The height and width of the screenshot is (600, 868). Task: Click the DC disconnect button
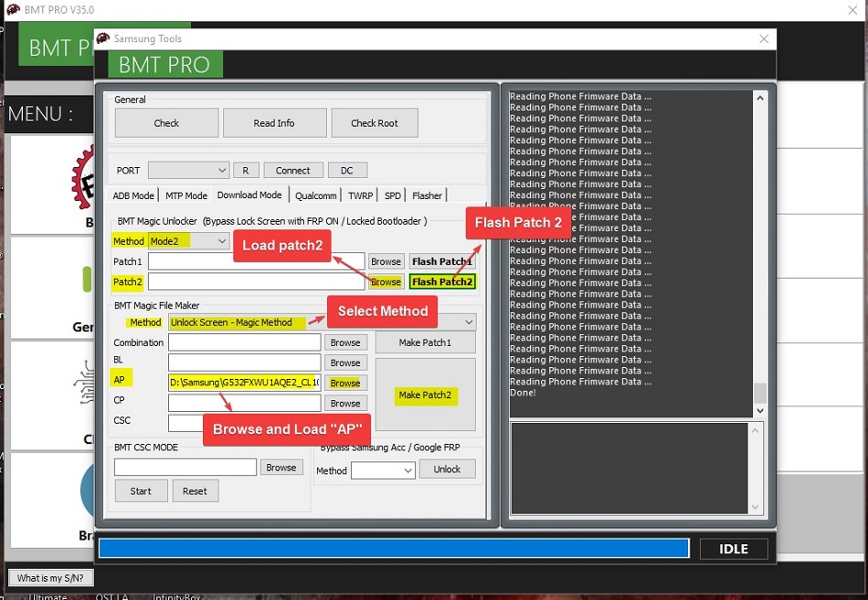[x=347, y=170]
